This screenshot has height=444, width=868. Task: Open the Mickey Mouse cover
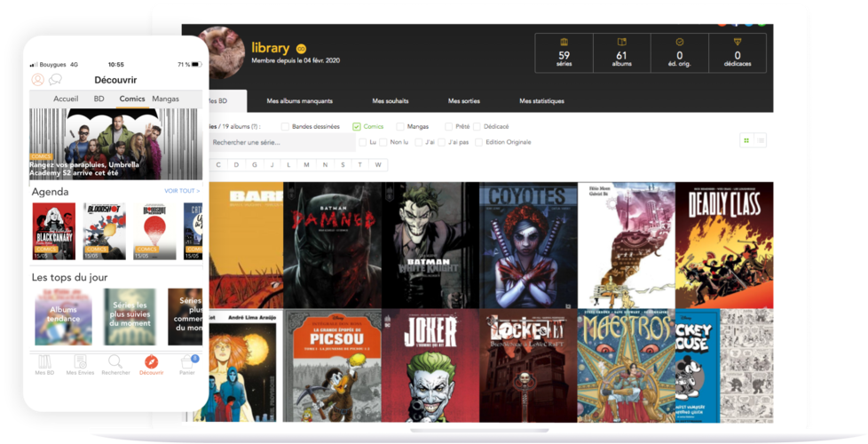coord(724,366)
